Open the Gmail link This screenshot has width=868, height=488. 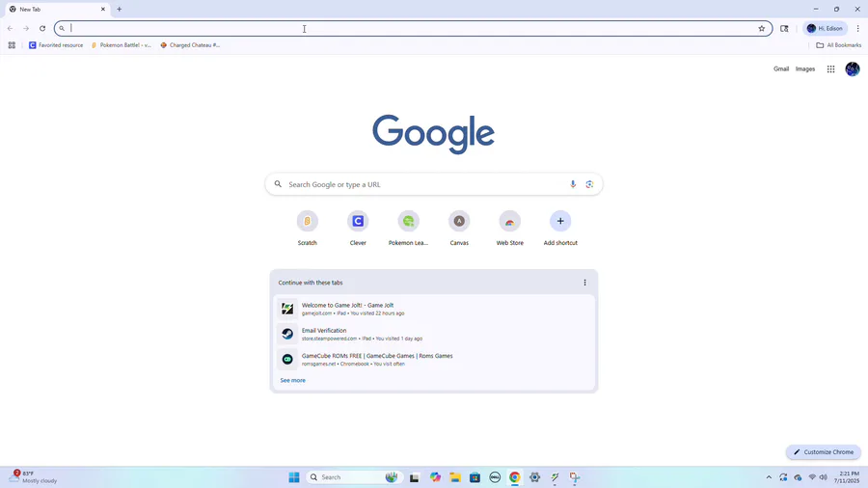click(x=781, y=69)
